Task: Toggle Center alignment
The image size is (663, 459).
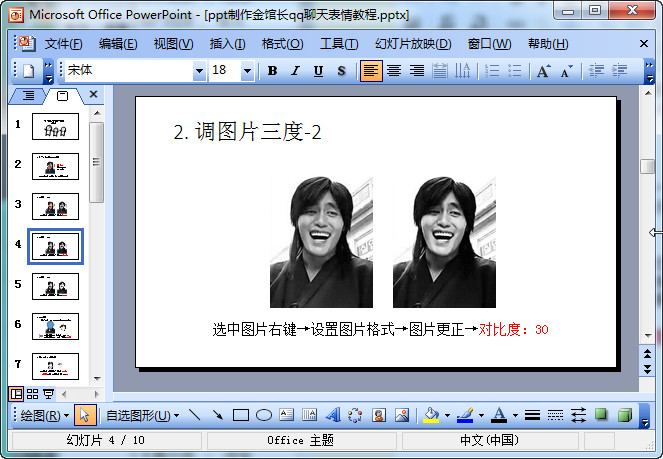Action: (x=394, y=71)
